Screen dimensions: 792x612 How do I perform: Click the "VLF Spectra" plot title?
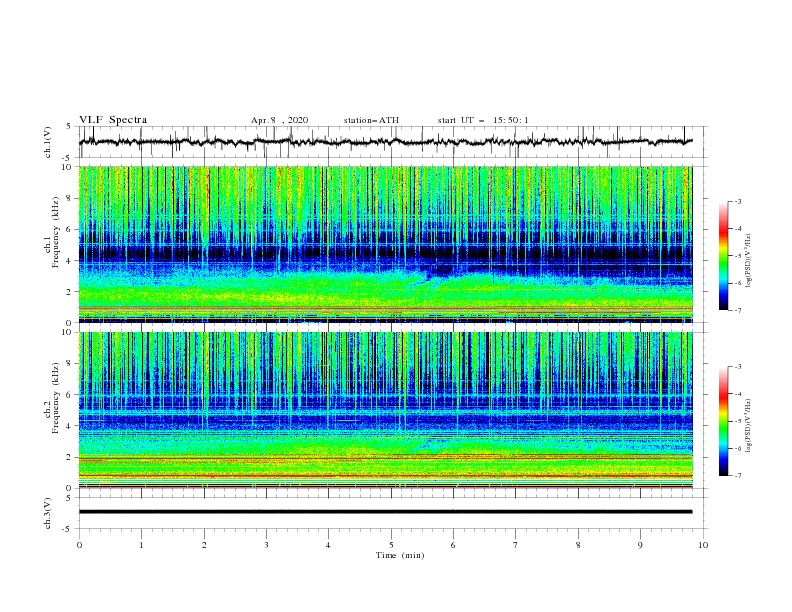[113, 120]
